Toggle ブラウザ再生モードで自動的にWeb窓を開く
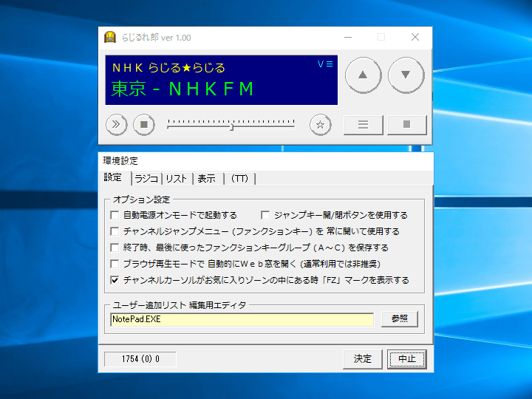Image resolution: width=532 pixels, height=399 pixels. pyautogui.click(x=115, y=264)
